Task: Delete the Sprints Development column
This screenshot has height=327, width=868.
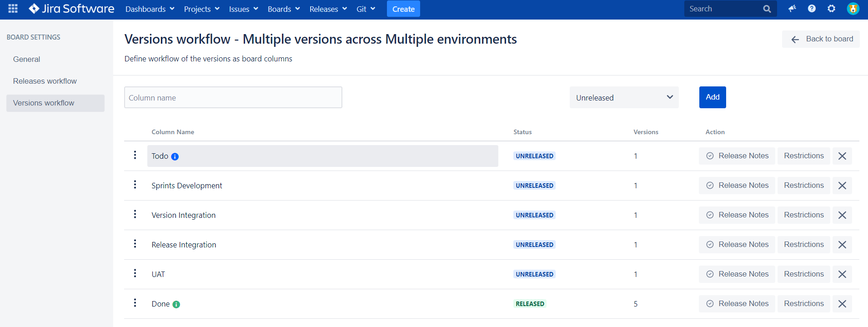Action: pos(842,186)
